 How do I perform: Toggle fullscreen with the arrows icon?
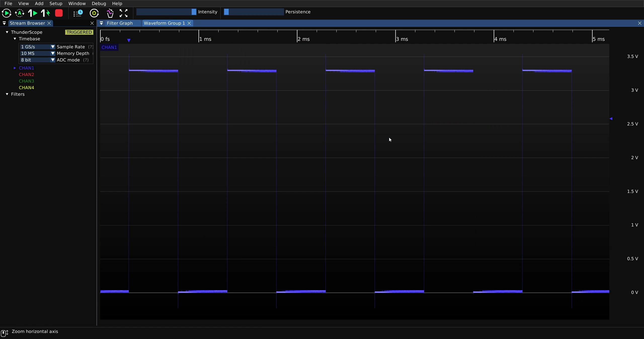coord(124,13)
